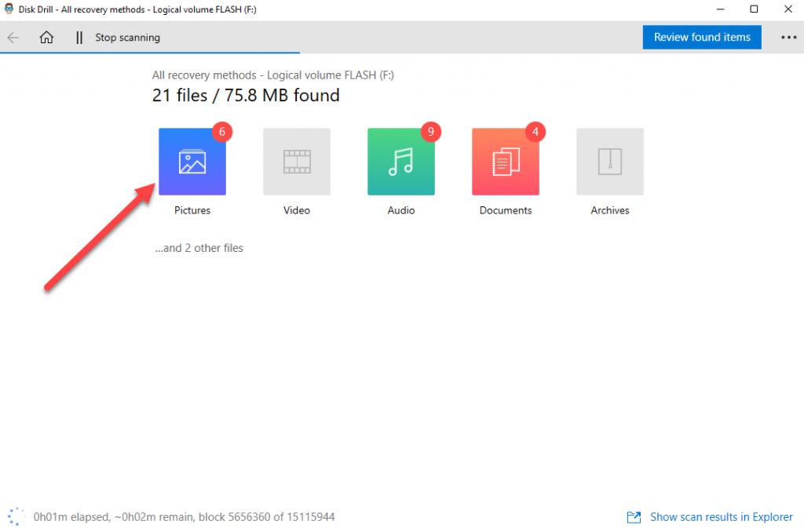The height and width of the screenshot is (532, 804).
Task: Open the Documents recovery category icon
Action: tap(505, 161)
